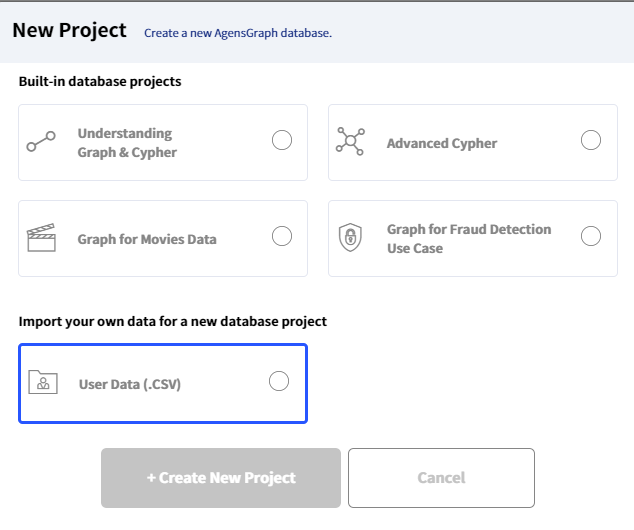This screenshot has height=530, width=634.
Task: Pick the Fraud Detection Use Case radio button
Action: point(591,236)
